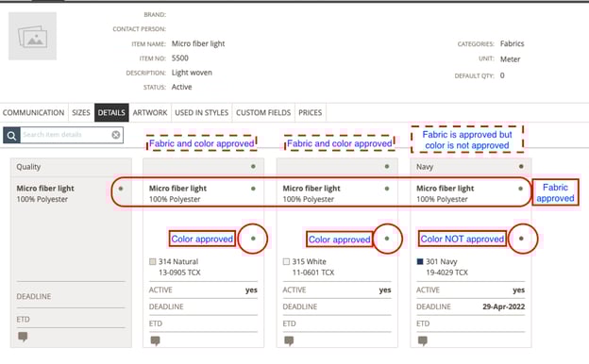Click the Navy card header label

click(425, 167)
